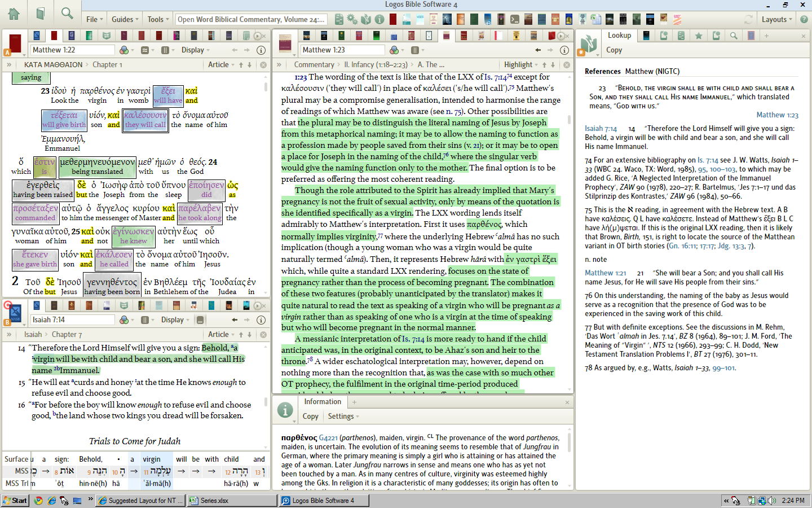This screenshot has height=508, width=812.
Task: Open the Matthew 1:21 link in Lookup
Action: [x=606, y=273]
